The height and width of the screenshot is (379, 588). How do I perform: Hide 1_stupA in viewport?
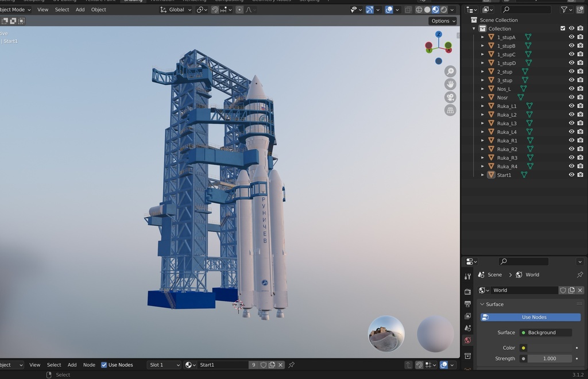tap(571, 37)
